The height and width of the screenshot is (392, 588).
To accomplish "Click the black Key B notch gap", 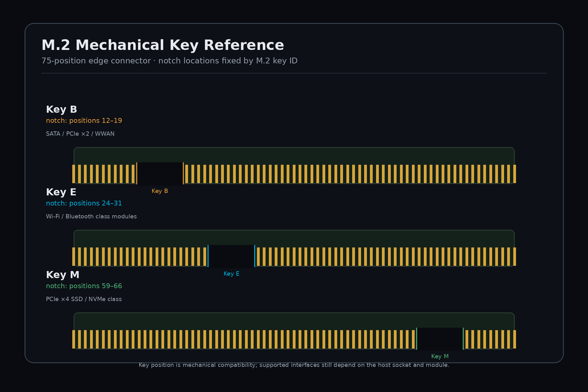I will 160,174.
